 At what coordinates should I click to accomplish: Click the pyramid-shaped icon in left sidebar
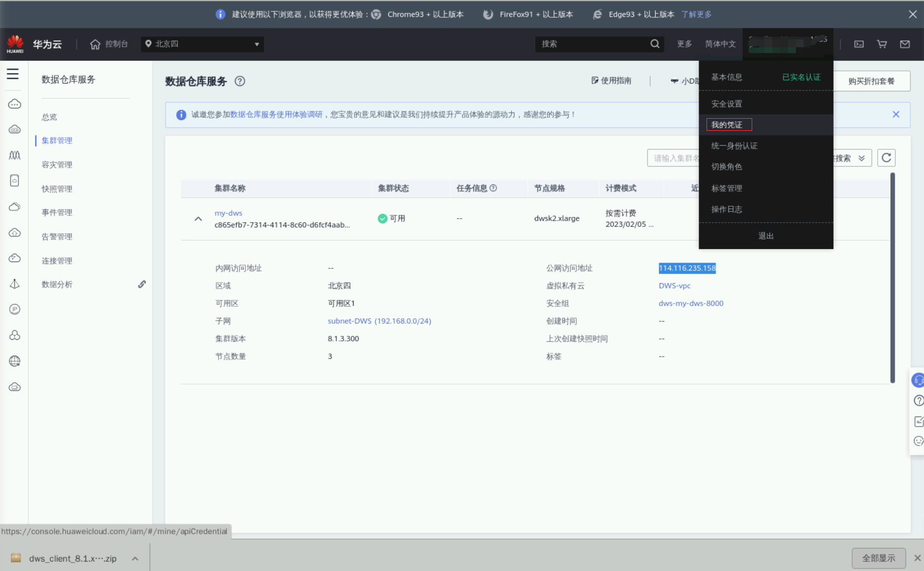click(x=15, y=284)
